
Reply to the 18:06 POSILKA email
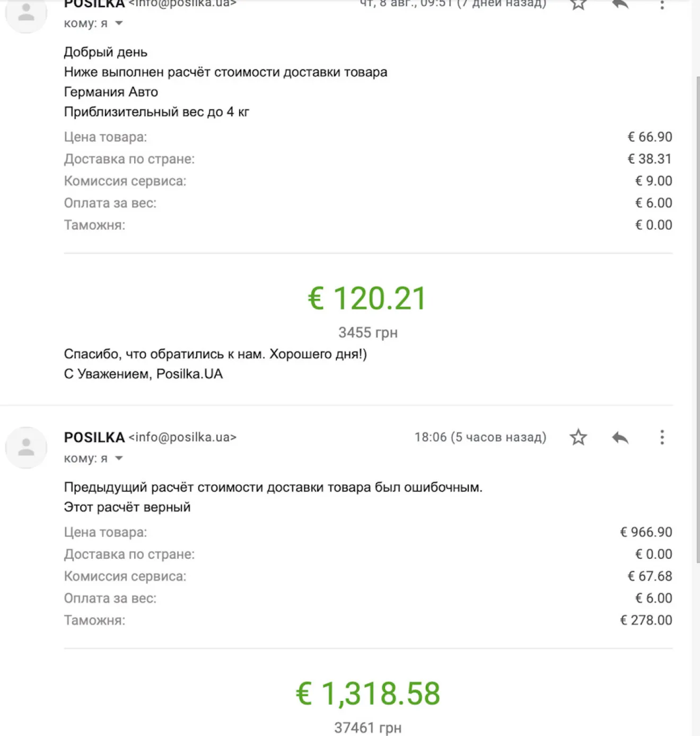pos(620,437)
